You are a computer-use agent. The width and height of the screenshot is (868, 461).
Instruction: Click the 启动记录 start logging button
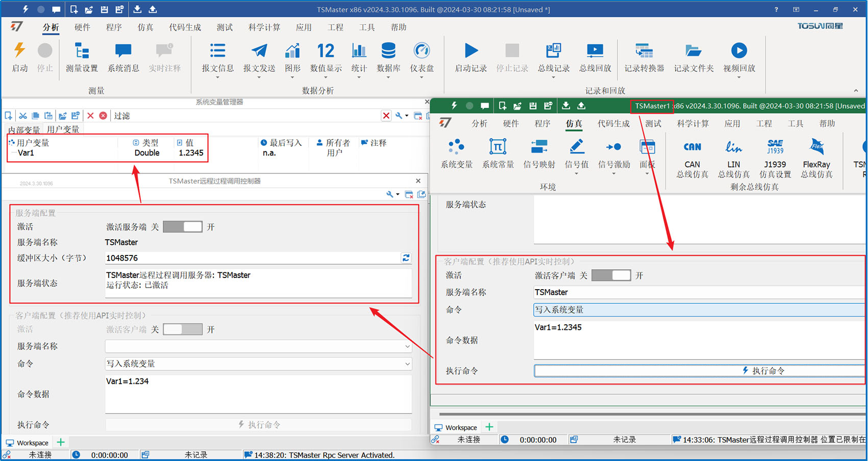[470, 57]
